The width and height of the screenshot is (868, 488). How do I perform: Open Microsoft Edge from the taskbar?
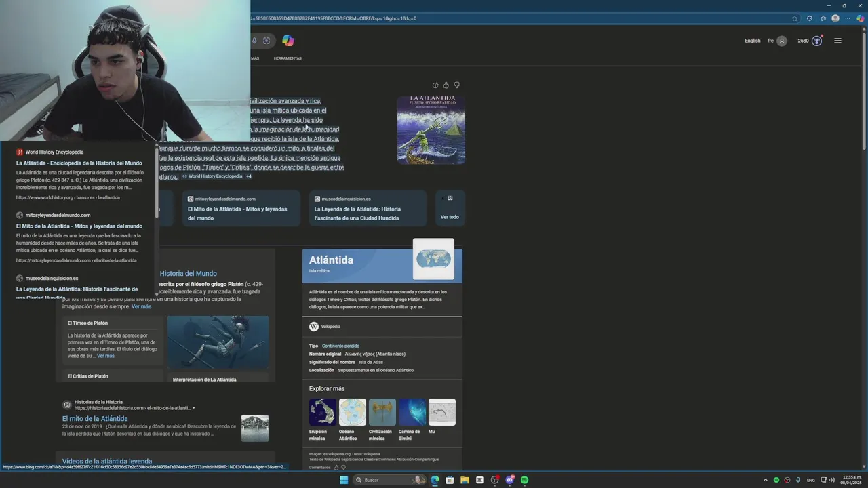[x=435, y=480]
